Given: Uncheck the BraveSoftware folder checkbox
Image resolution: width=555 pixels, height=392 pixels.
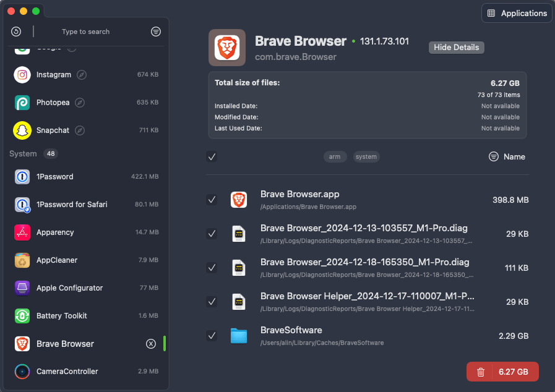Looking at the screenshot, I should pos(212,336).
